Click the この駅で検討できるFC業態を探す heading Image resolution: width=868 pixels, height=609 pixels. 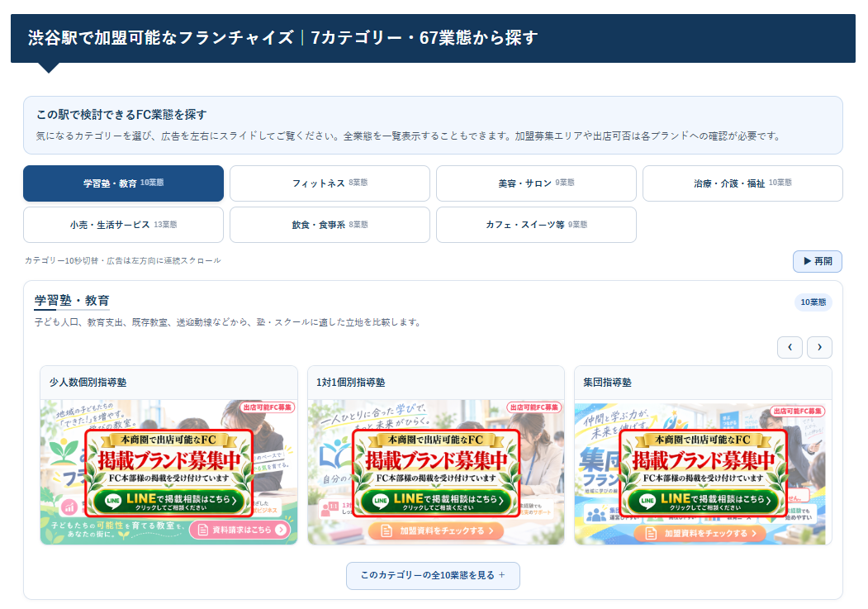click(x=121, y=115)
